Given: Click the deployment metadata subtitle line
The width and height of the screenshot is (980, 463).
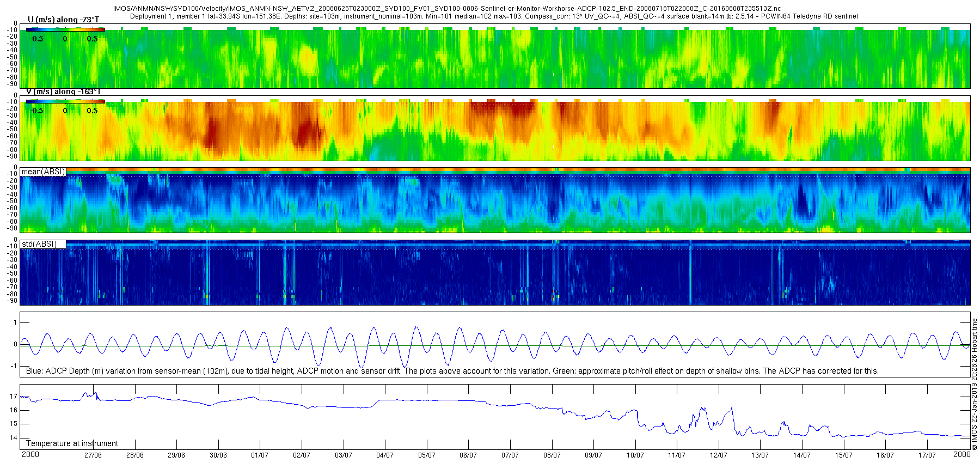Looking at the screenshot, I should [494, 16].
